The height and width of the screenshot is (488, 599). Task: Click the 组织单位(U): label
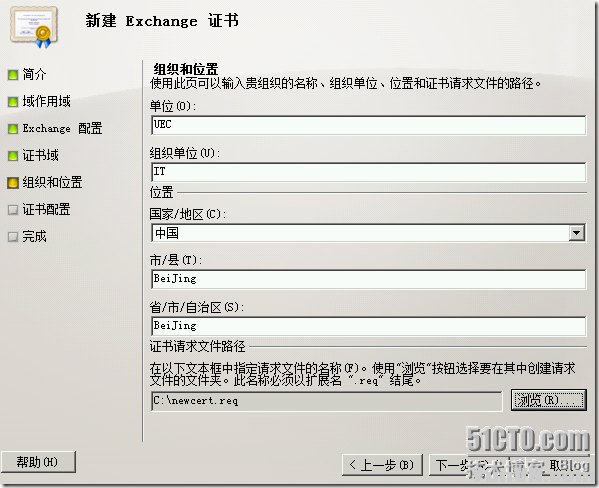185,153
